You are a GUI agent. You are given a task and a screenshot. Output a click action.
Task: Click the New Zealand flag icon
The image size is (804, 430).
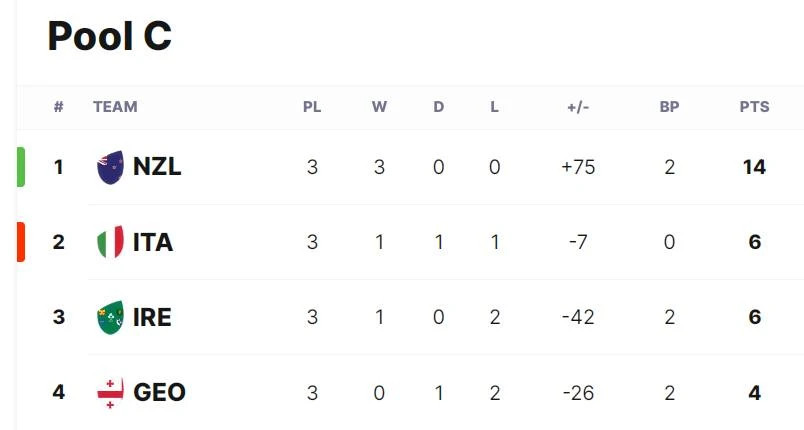pos(110,167)
